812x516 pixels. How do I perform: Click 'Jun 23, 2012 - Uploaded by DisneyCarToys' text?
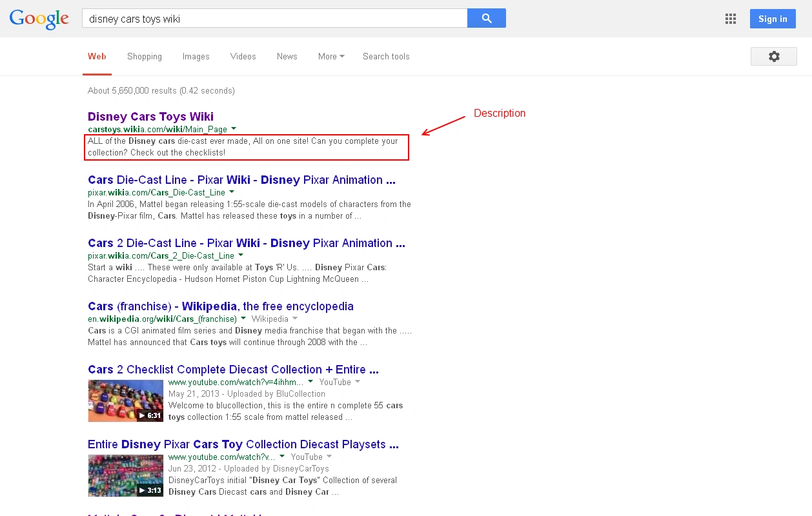pos(249,468)
